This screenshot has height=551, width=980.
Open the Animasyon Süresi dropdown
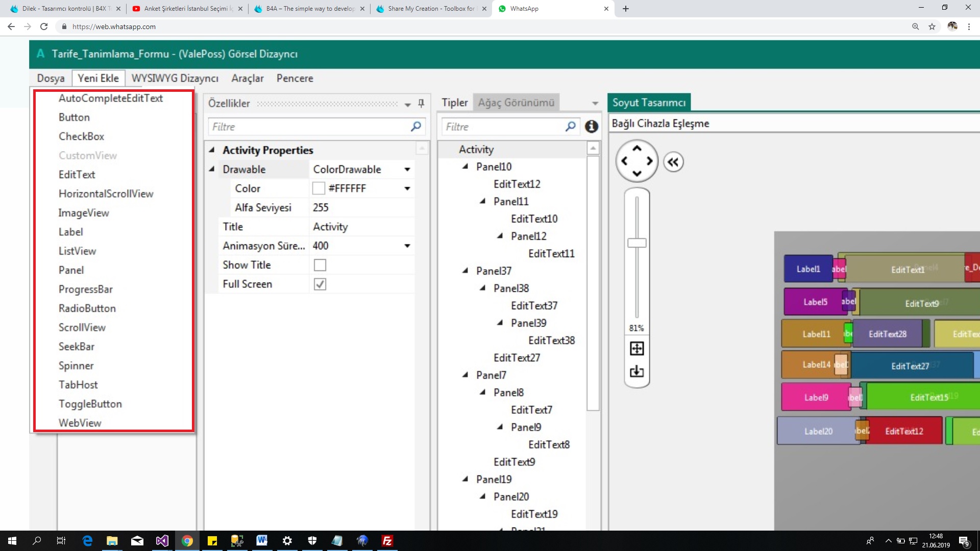(407, 245)
